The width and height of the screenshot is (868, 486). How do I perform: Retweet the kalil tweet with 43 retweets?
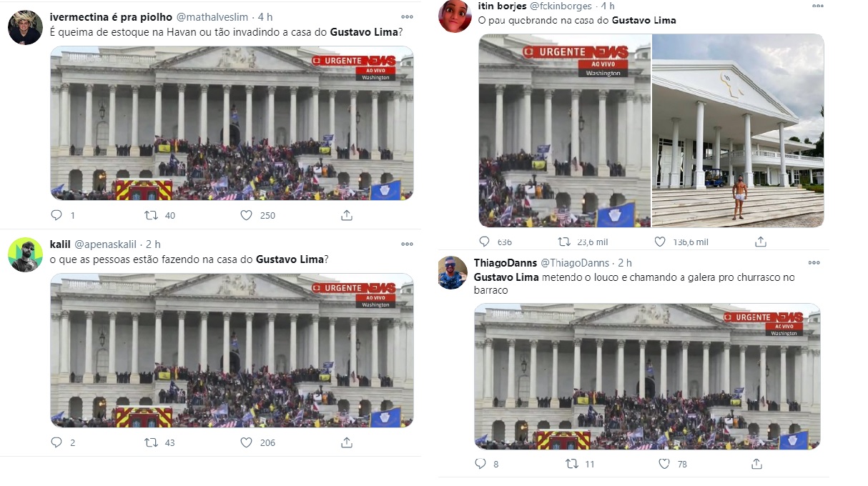tap(151, 442)
